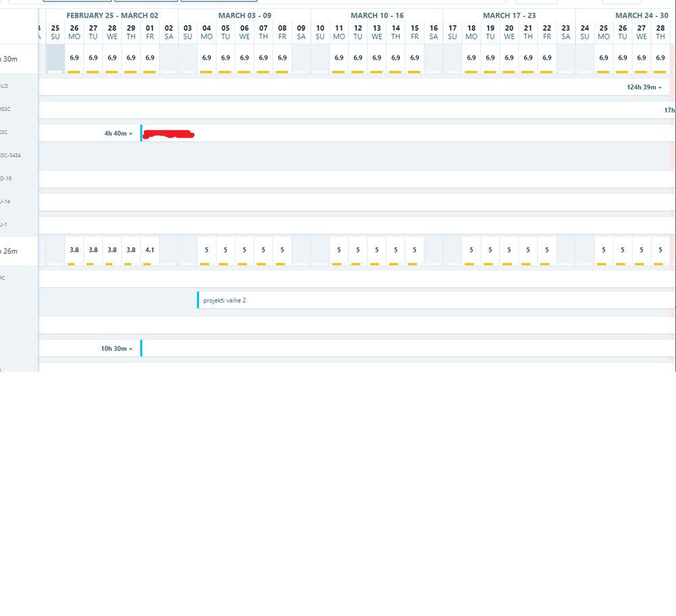Viewport: 676px width, 616px height.
Task: Select the D-18 row label
Action: 6,179
